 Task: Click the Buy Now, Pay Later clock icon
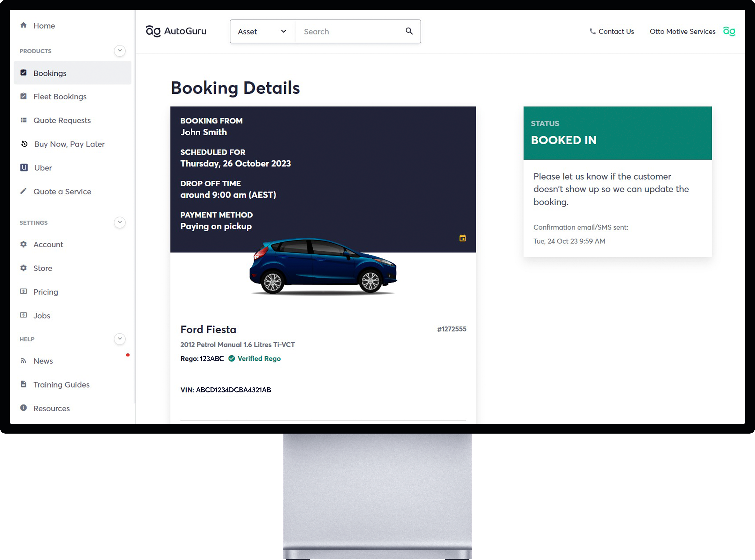point(24,144)
